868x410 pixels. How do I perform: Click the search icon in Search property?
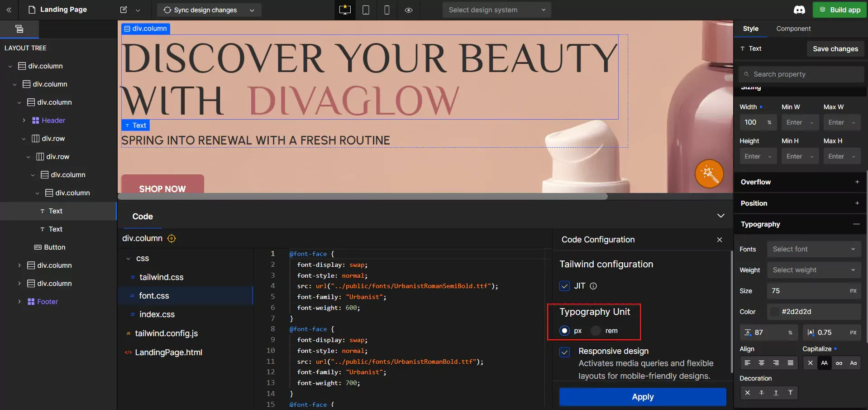click(747, 74)
